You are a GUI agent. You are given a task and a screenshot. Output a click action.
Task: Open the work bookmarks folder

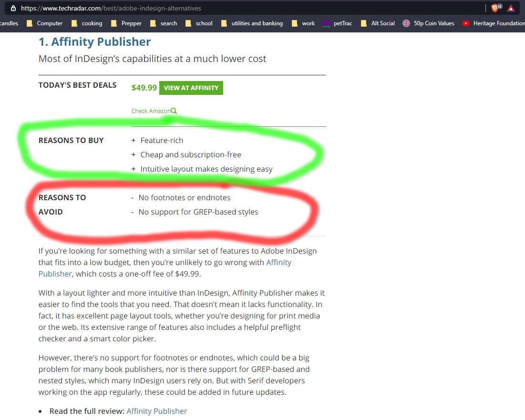pyautogui.click(x=303, y=23)
